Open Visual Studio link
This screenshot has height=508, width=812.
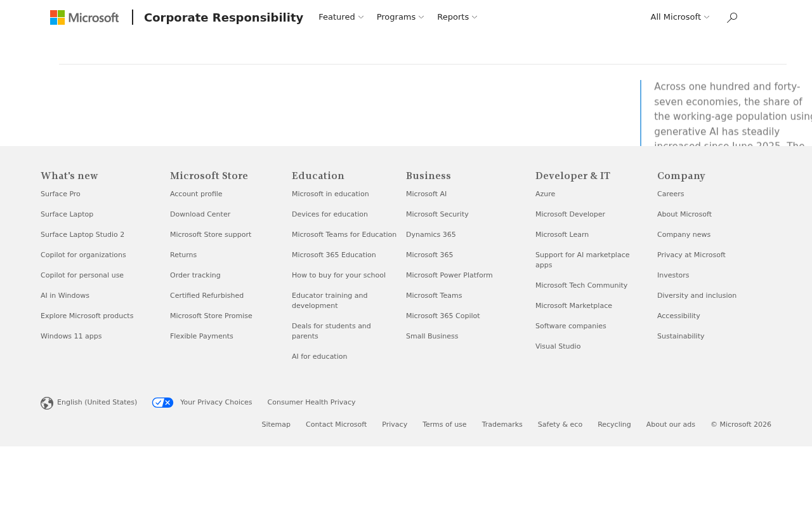tap(558, 347)
